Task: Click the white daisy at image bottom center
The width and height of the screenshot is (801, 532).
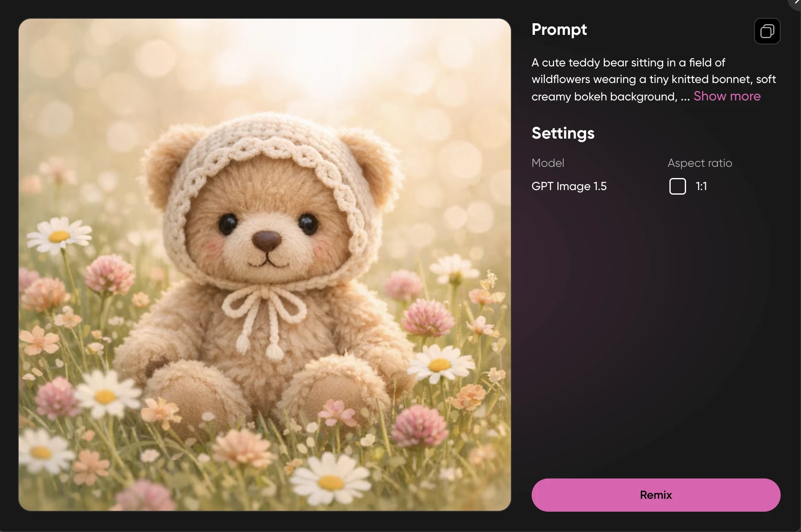Action: [330, 481]
